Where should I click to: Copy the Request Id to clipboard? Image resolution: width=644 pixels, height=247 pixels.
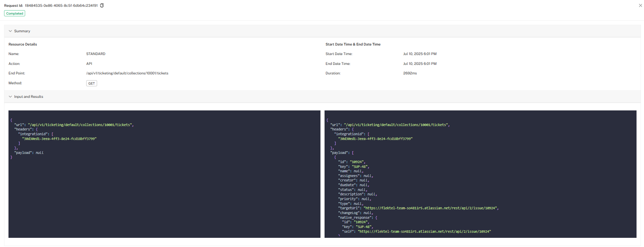coord(102,5)
